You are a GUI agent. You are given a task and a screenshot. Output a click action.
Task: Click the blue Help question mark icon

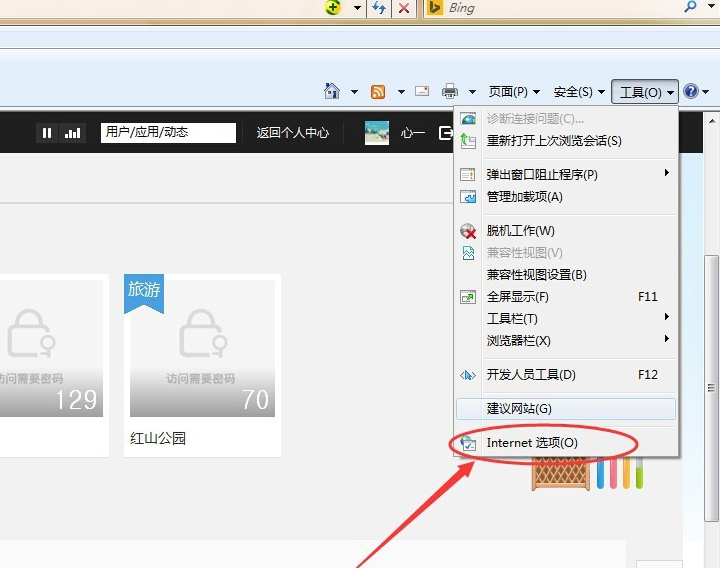click(x=690, y=92)
